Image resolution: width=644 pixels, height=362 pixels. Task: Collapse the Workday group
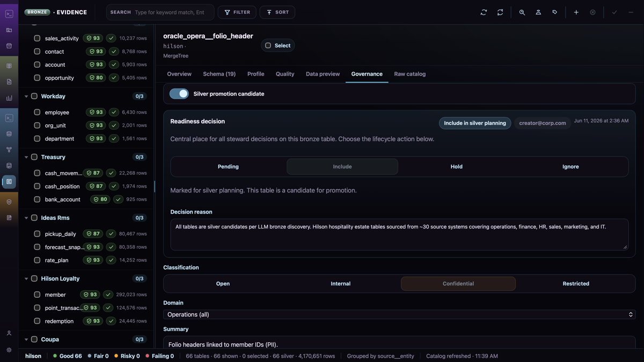[26, 97]
